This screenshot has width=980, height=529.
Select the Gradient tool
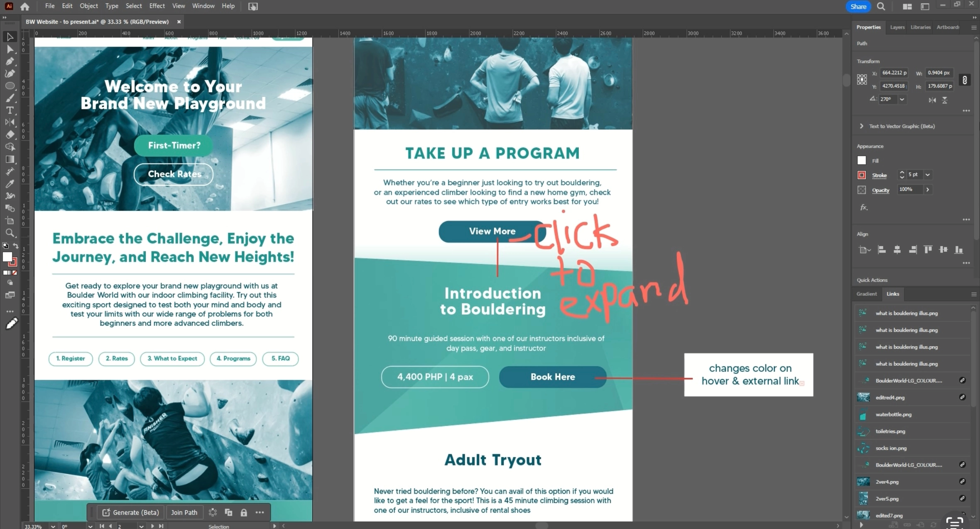(10, 159)
